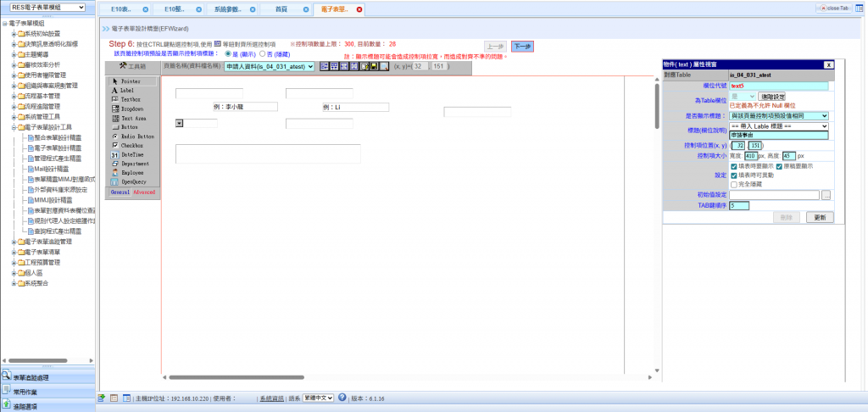The image size is (868, 412).
Task: Click the yellow properties icon in designer toolbar
Action: pyautogui.click(x=364, y=66)
